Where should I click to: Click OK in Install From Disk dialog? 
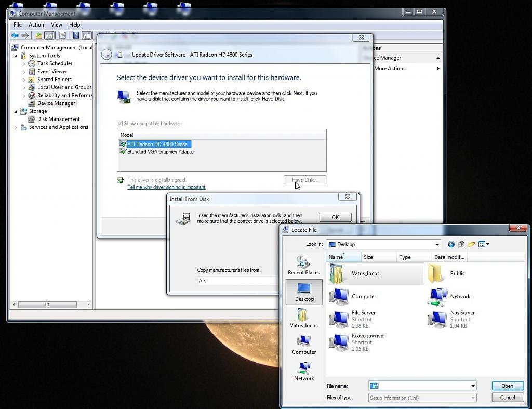click(335, 217)
